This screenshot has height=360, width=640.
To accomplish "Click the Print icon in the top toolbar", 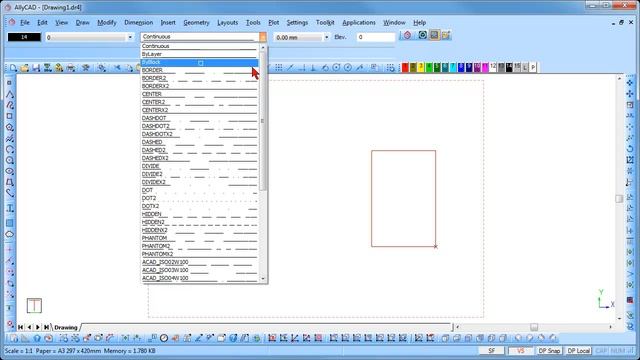I will click(x=71, y=68).
